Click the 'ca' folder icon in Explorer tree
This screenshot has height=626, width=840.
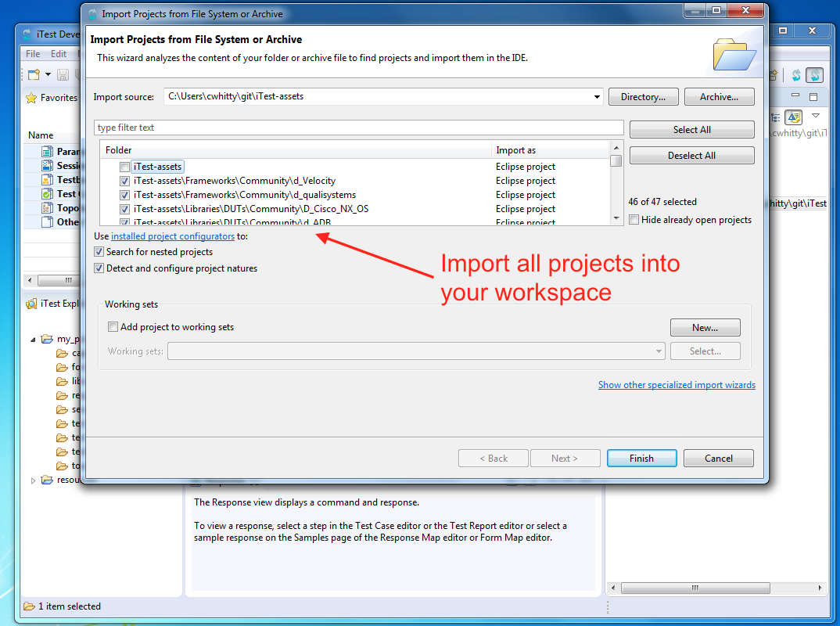coord(62,353)
